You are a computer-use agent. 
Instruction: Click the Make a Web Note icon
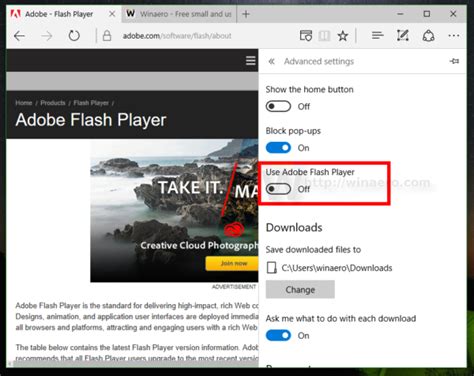[x=403, y=35]
